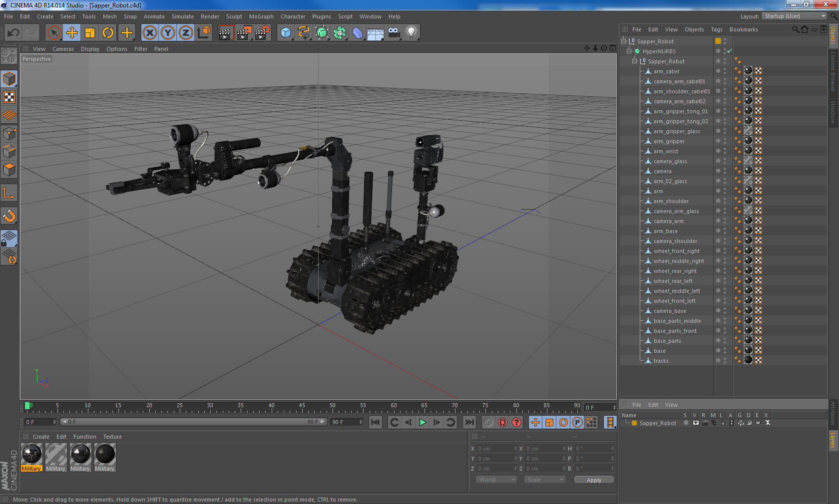Screen dimensions: 839x504
Task: Open the Material Manager Texture menu
Action: click(x=112, y=437)
